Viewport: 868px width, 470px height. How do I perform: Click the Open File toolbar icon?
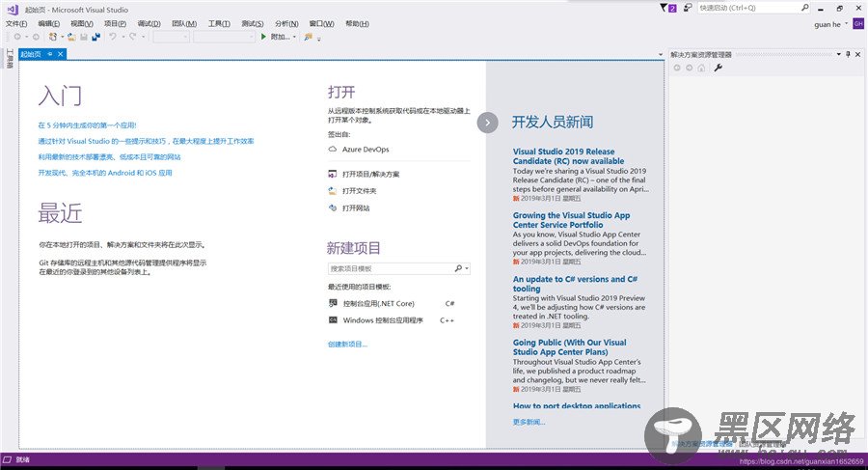tap(71, 37)
